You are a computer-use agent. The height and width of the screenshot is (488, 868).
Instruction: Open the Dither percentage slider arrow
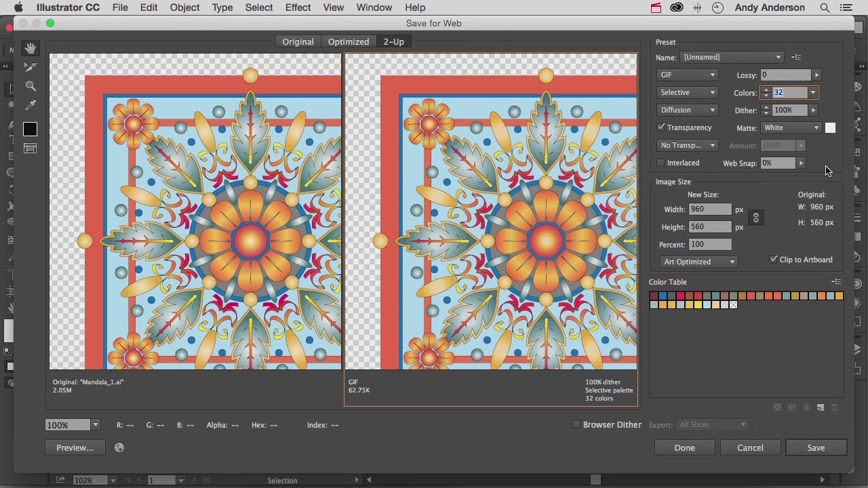[x=813, y=110]
